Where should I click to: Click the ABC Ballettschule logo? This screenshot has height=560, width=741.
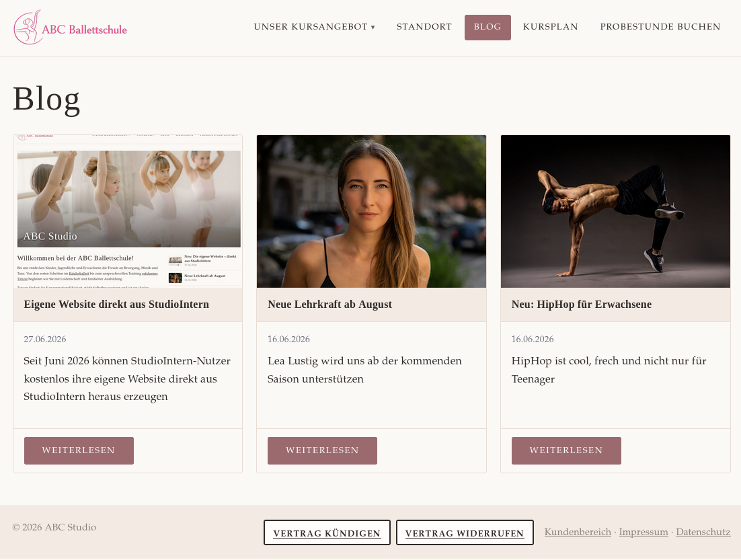tap(71, 28)
